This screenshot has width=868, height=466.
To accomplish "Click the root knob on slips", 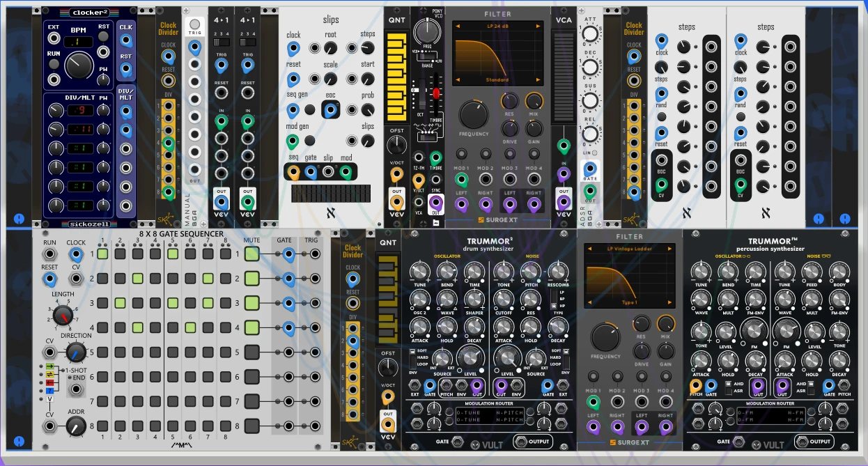I will [x=331, y=48].
